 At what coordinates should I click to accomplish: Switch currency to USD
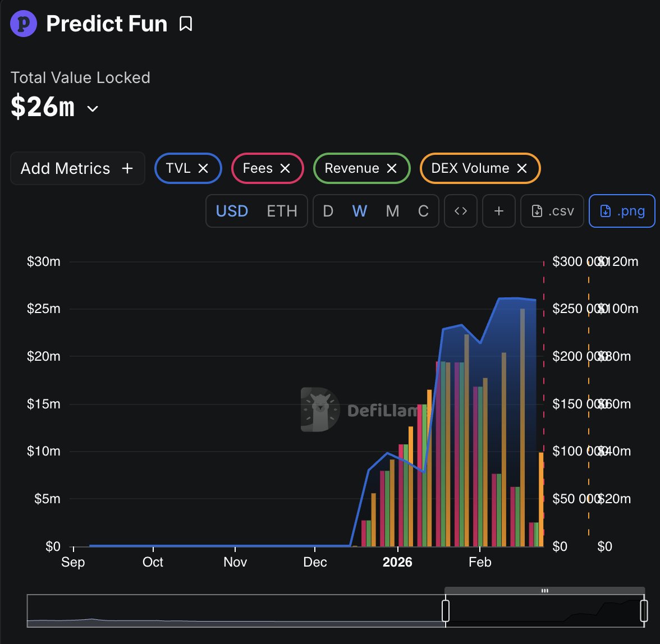[x=232, y=211]
